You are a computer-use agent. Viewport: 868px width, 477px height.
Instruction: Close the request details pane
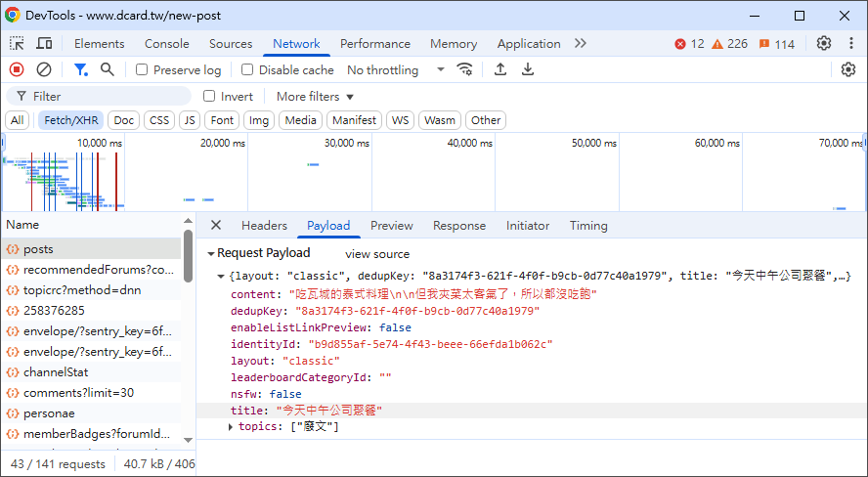[216, 225]
